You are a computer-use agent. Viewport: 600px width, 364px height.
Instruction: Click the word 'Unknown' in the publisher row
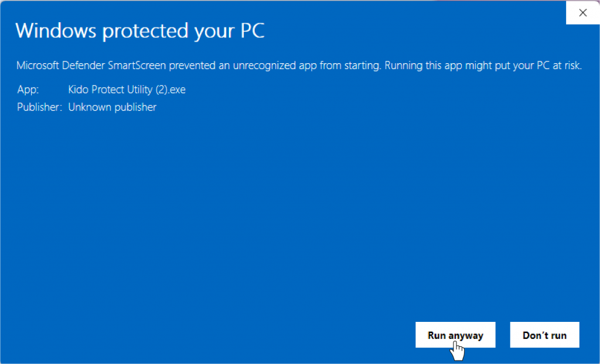(x=88, y=107)
